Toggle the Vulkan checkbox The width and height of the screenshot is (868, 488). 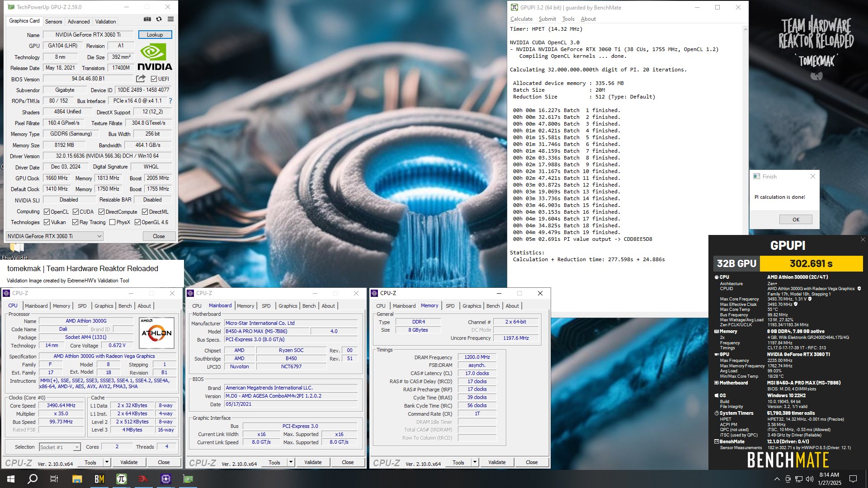[47, 222]
